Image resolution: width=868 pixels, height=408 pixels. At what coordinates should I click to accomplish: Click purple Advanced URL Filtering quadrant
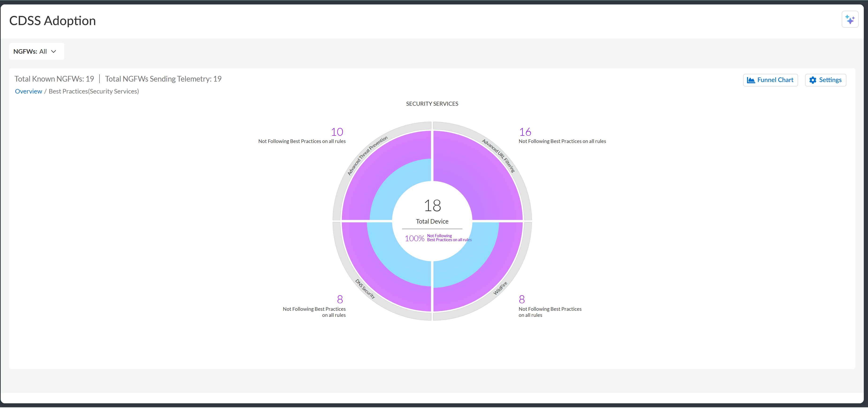478,175
